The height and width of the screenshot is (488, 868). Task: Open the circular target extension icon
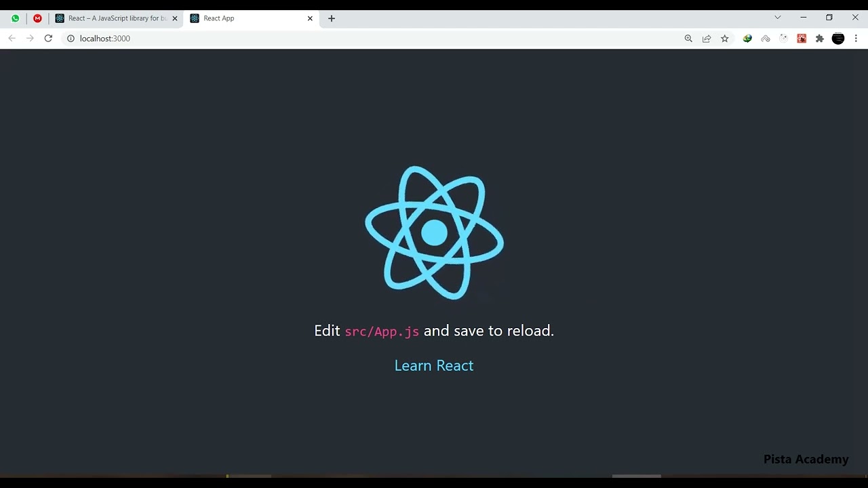(784, 39)
